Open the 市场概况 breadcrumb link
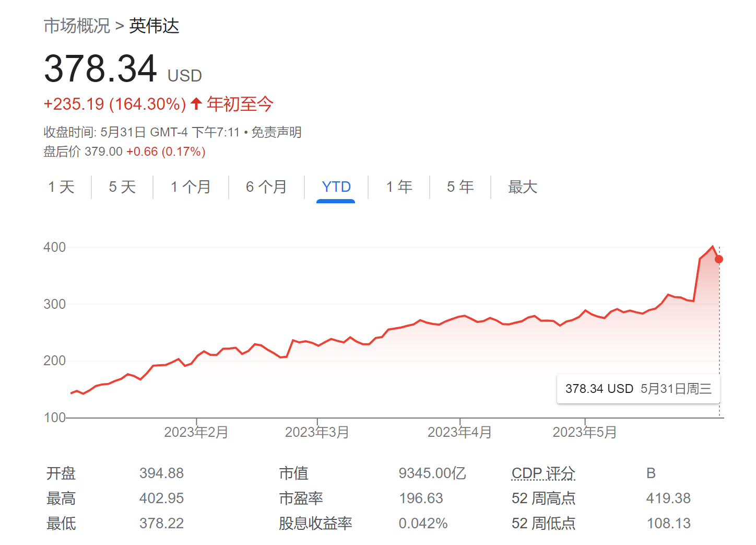Screen dimensions: 756x545 [77, 26]
